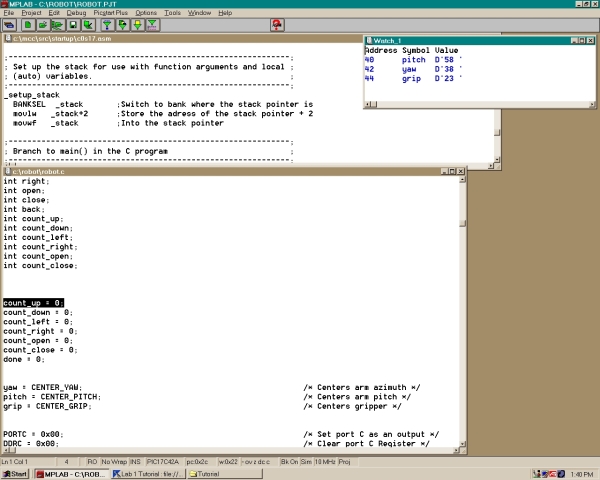Click the INS status bar entry

coord(135,462)
